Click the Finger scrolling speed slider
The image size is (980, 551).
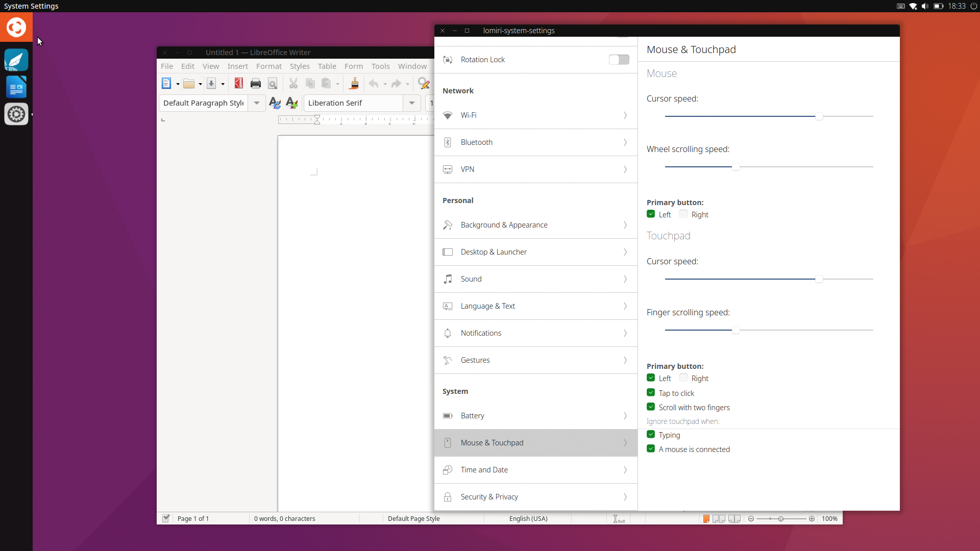(769, 330)
